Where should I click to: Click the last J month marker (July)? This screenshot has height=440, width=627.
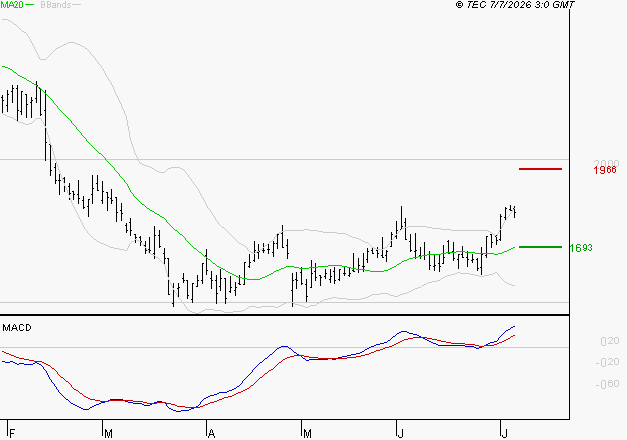tap(505, 434)
